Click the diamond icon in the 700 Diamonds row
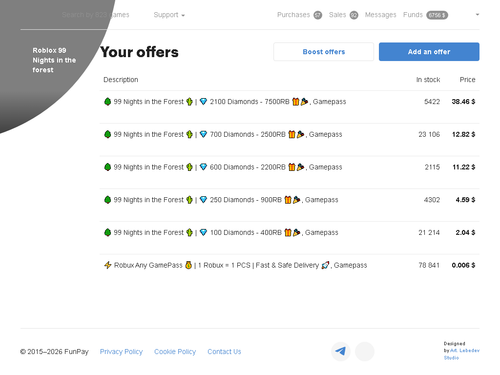This screenshot has width=500, height=375. pos(203,134)
